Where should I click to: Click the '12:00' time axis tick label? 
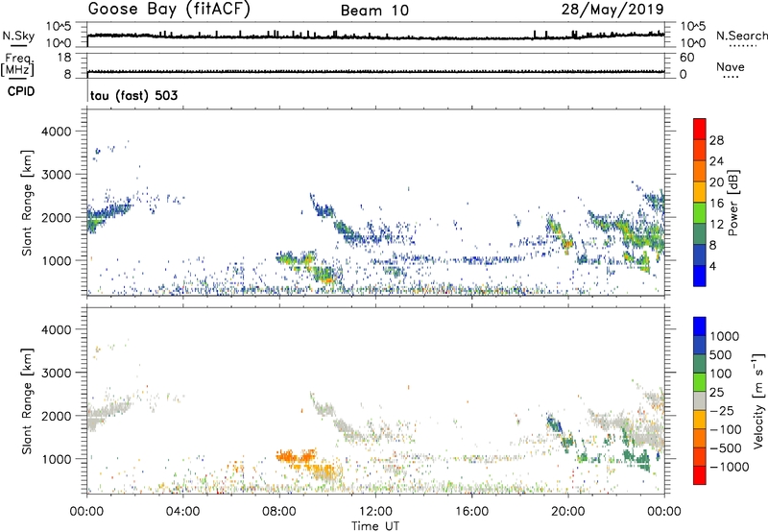[375, 512]
